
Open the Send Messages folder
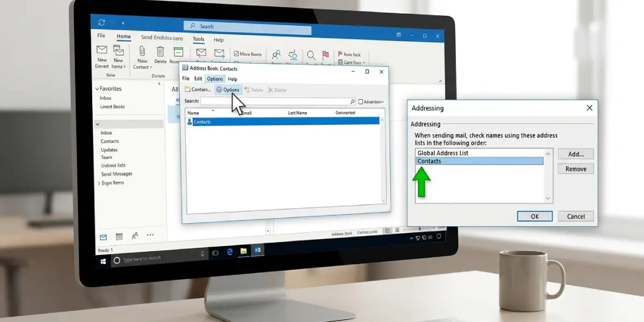(116, 174)
